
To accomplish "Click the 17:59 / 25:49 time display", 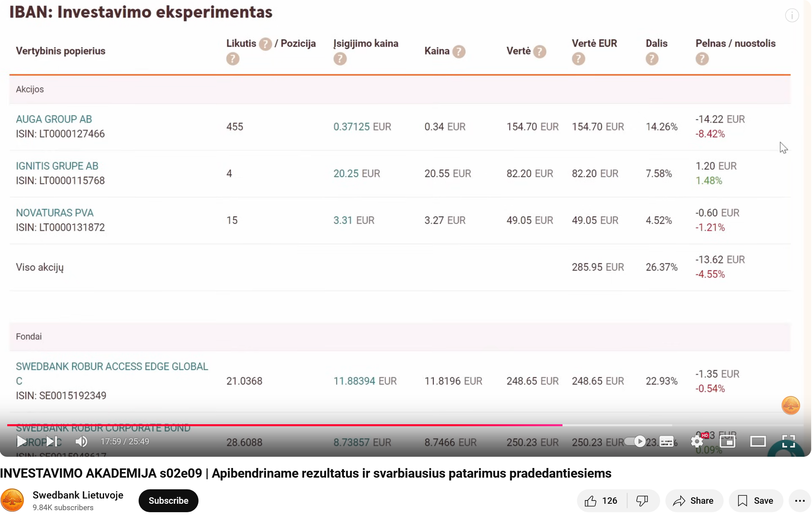I will tap(125, 441).
